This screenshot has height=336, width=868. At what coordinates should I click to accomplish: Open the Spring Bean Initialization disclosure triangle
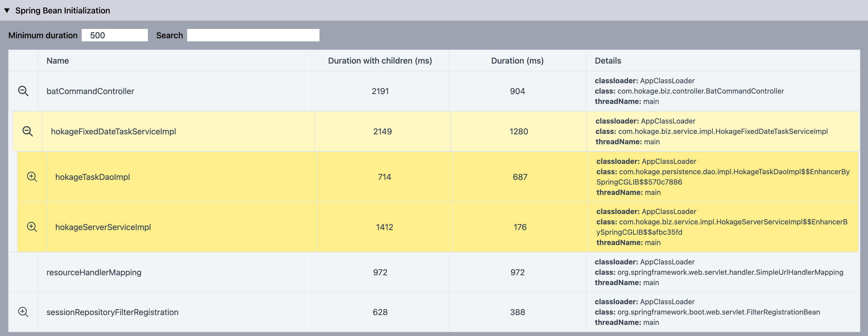coord(7,10)
